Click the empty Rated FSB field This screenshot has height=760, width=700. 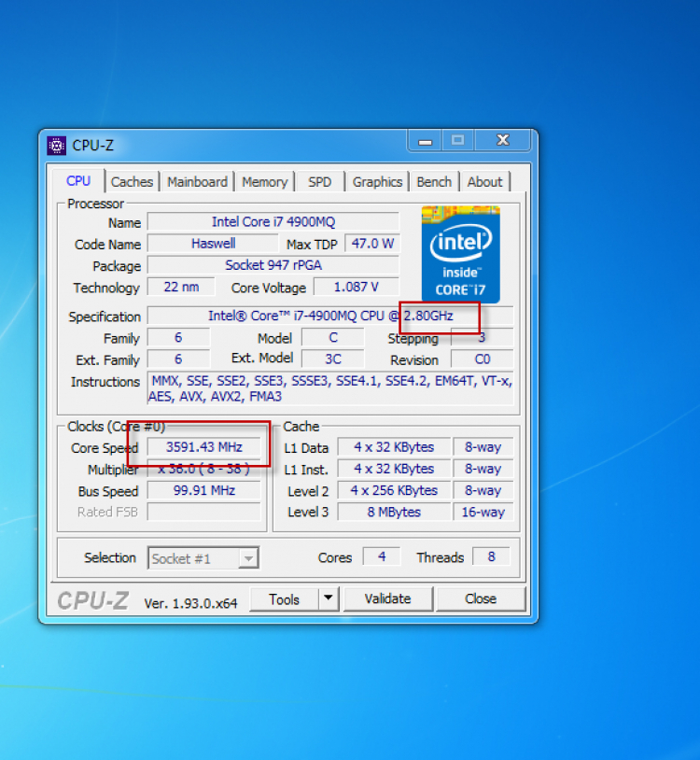[x=204, y=512]
